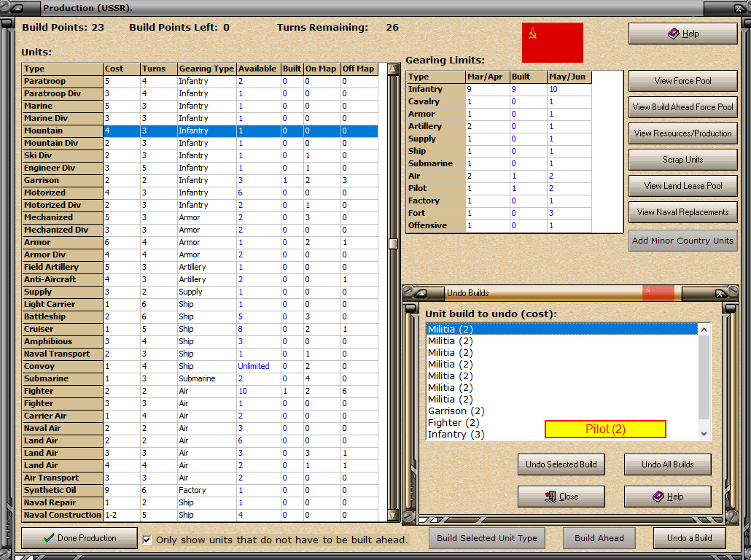Screen dimensions: 751x560
Task: Click the Turns column header
Action: pyautogui.click(x=158, y=69)
